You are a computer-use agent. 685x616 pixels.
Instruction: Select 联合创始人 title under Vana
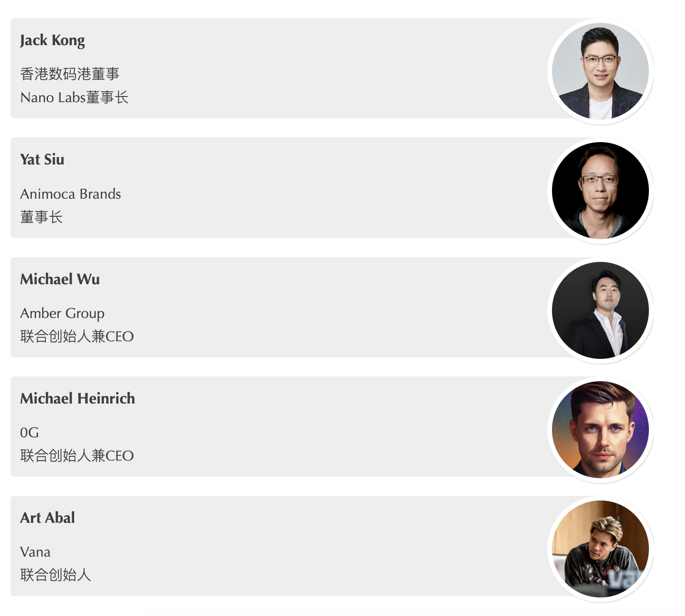(x=56, y=575)
